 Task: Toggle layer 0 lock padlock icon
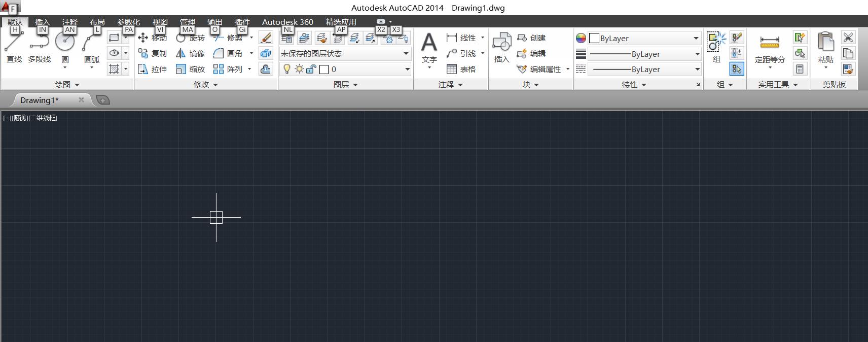tap(311, 69)
